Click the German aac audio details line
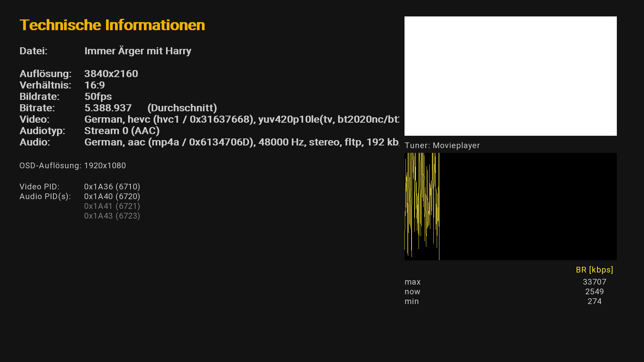Image resolution: width=644 pixels, height=362 pixels. pyautogui.click(x=241, y=142)
